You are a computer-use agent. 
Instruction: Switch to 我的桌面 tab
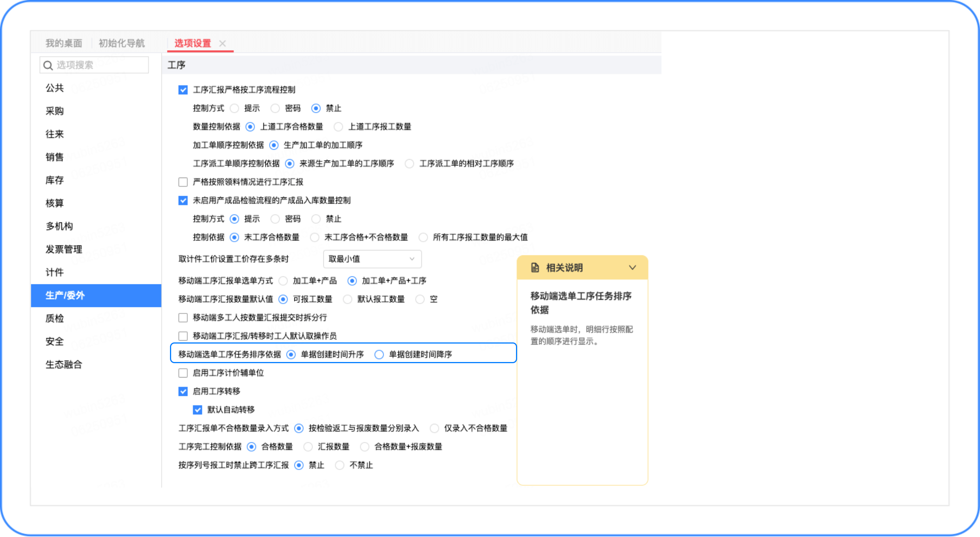coord(64,43)
